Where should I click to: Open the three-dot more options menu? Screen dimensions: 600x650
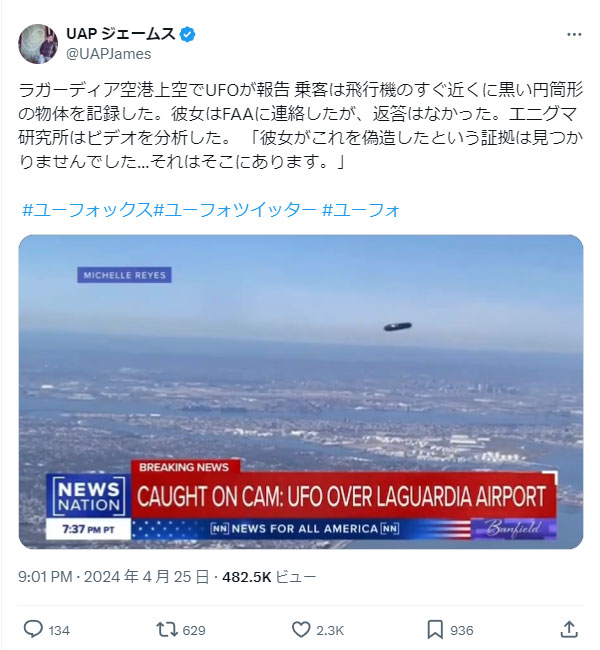tap(574, 34)
